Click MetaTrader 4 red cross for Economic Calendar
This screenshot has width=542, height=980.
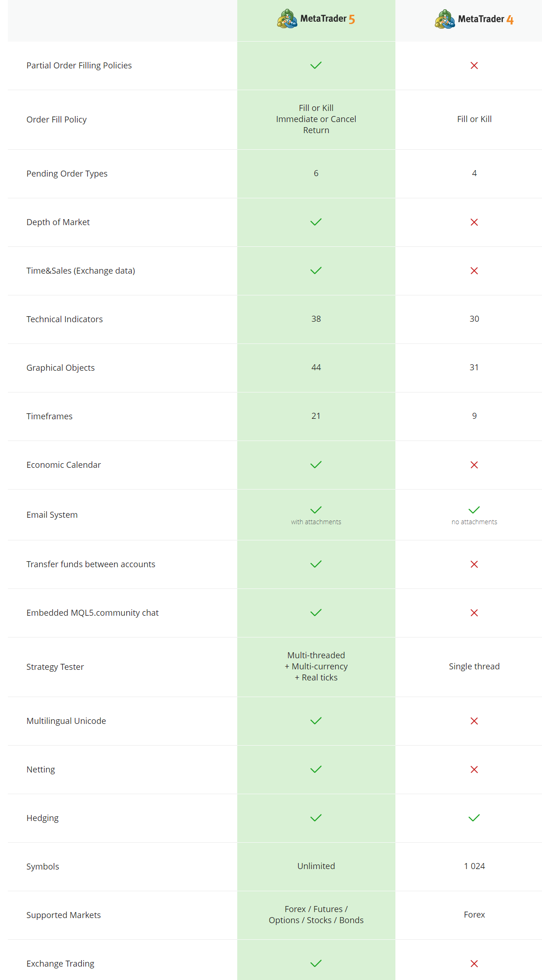point(474,465)
